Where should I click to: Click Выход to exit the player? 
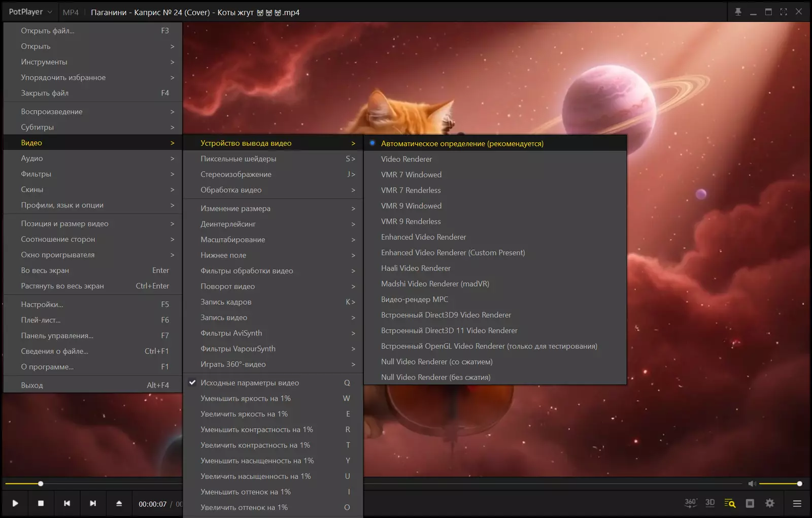coord(93,385)
